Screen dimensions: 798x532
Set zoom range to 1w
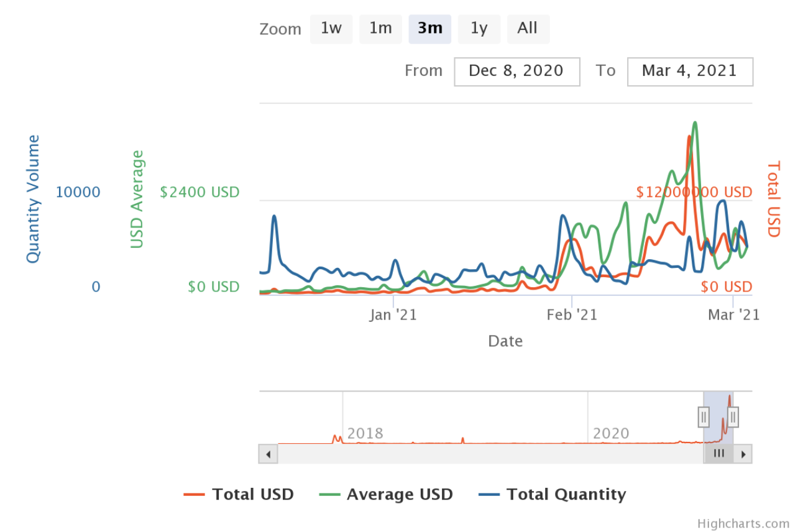(x=331, y=29)
